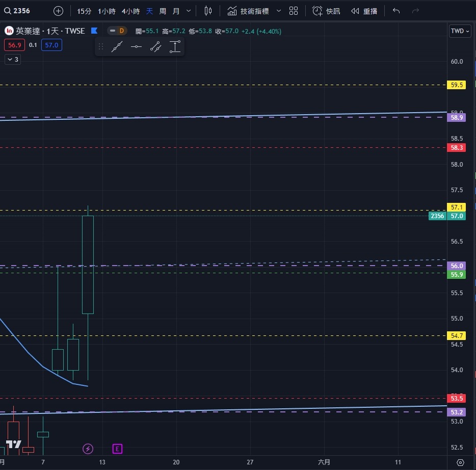Open the candlestick chart style selector

tap(208, 11)
